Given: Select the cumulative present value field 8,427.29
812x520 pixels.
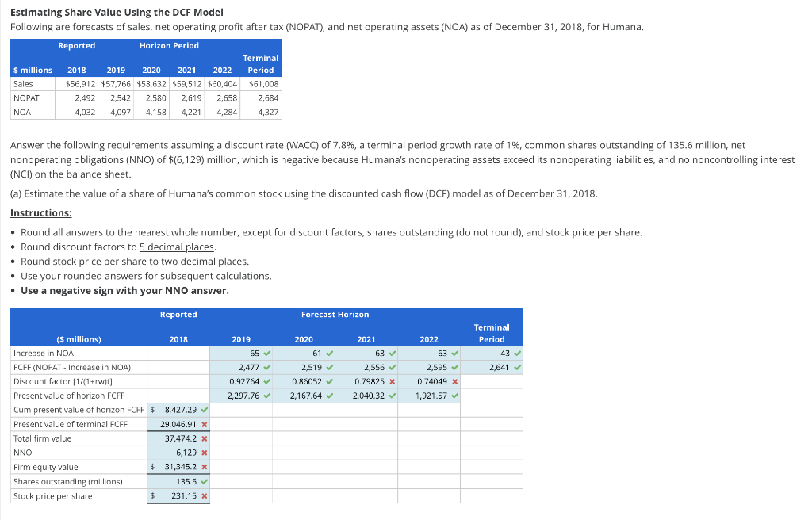Looking at the screenshot, I should tap(178, 410).
